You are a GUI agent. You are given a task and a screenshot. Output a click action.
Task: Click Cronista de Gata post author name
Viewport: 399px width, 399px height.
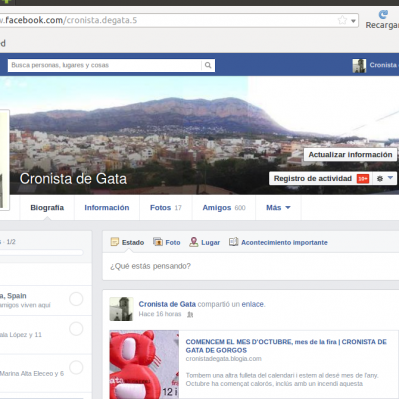pyautogui.click(x=167, y=304)
